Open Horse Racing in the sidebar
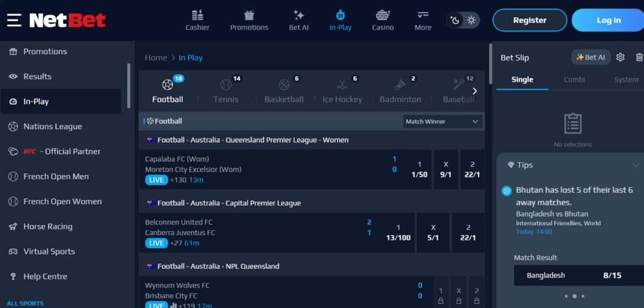Screen dimensions: 644x308 point(48,226)
